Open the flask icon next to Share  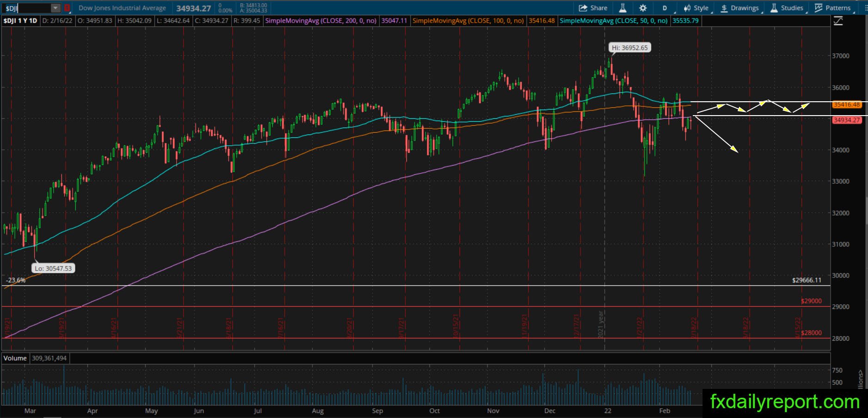tap(623, 8)
